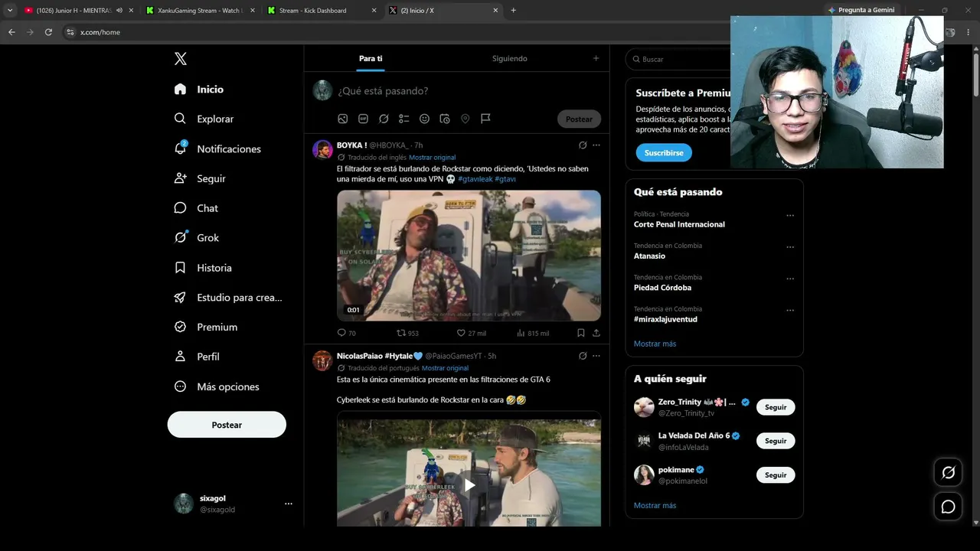Viewport: 980px width, 551px height.
Task: Open the floating messages button
Action: (948, 507)
